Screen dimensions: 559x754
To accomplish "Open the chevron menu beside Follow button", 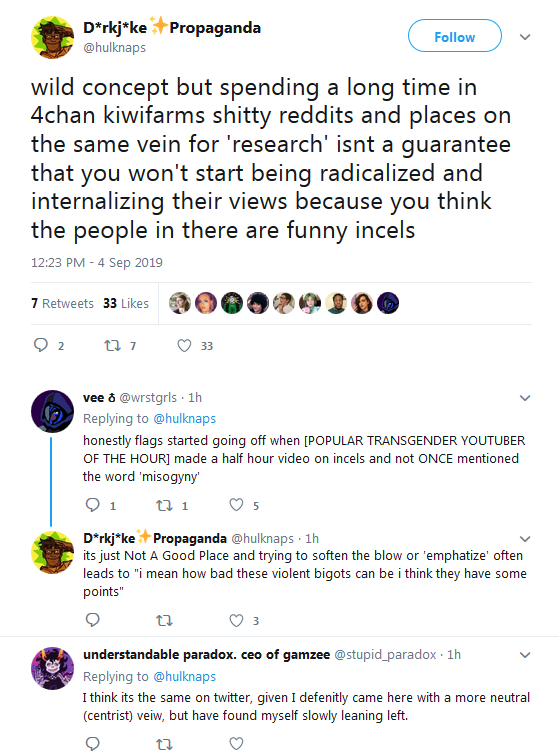I will (525, 37).
